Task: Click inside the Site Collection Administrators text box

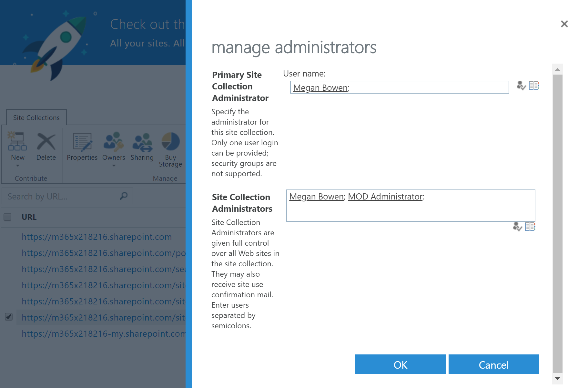Action: (x=411, y=206)
